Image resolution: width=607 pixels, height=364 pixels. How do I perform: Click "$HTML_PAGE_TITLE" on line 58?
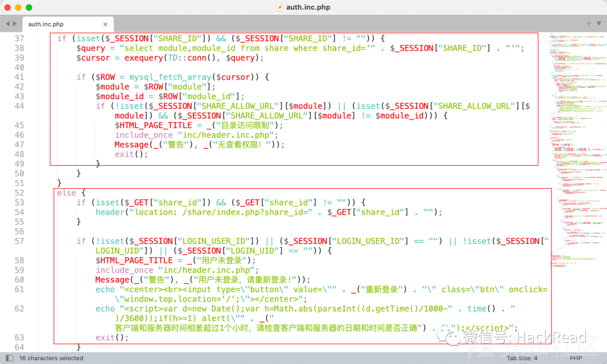[134, 260]
